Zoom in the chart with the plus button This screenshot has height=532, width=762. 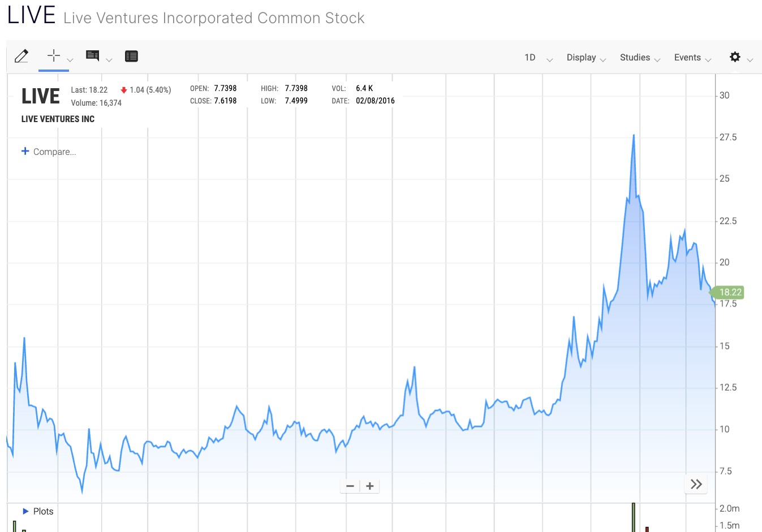(x=370, y=486)
